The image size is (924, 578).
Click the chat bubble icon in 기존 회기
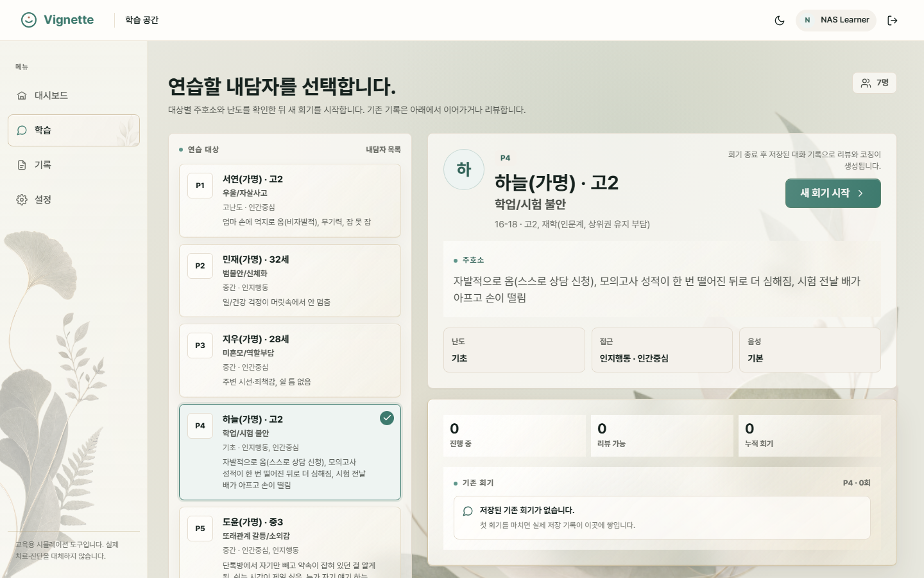468,511
